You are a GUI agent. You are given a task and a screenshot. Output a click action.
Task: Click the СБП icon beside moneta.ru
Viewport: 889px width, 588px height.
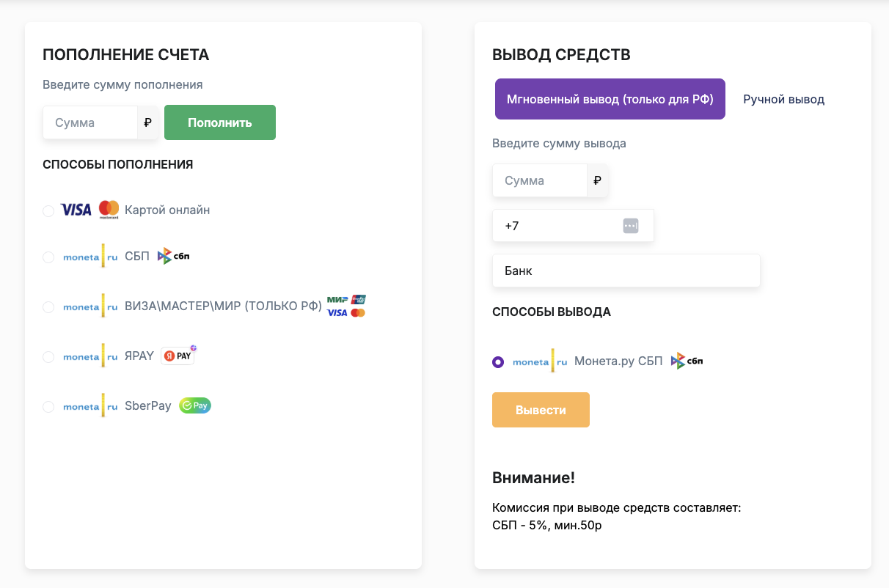pos(174,256)
